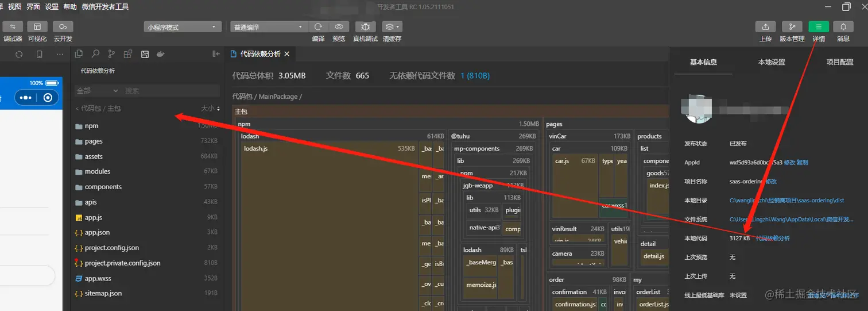Open 版本管理 version control
Viewport: 868px width, 311px height.
pyautogui.click(x=792, y=26)
